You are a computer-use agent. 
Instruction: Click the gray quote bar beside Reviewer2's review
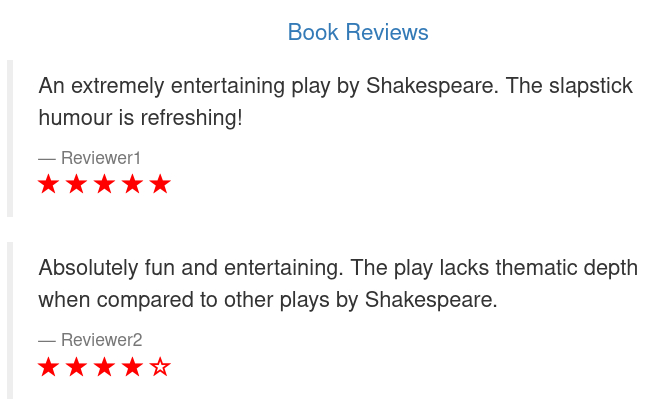coord(10,320)
